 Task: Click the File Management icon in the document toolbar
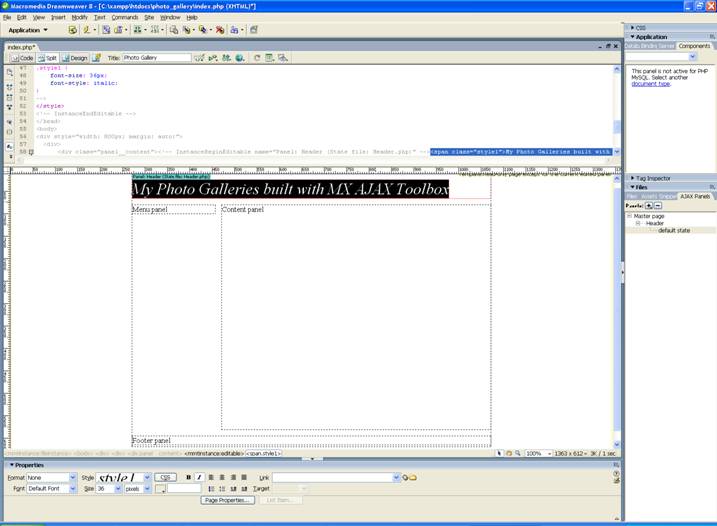point(226,58)
